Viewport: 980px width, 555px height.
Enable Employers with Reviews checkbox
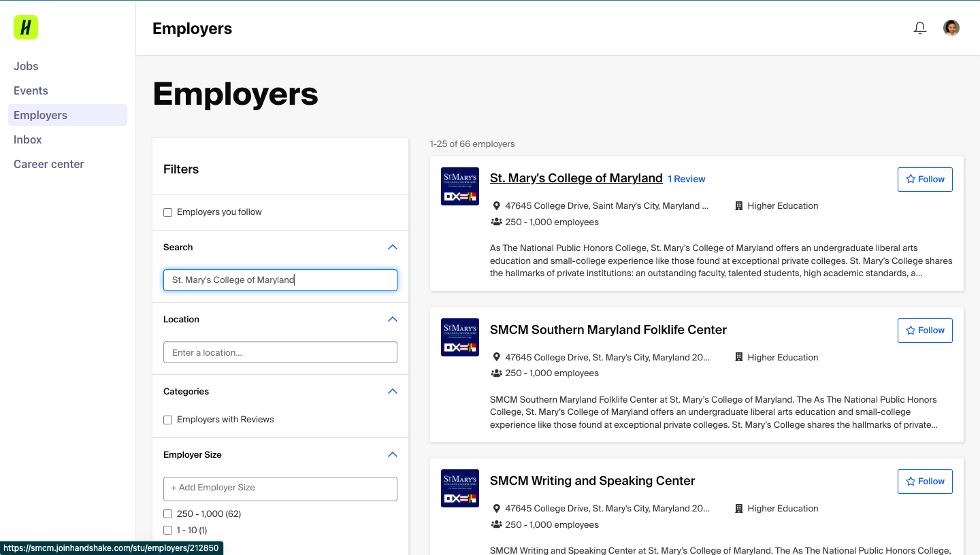point(168,420)
